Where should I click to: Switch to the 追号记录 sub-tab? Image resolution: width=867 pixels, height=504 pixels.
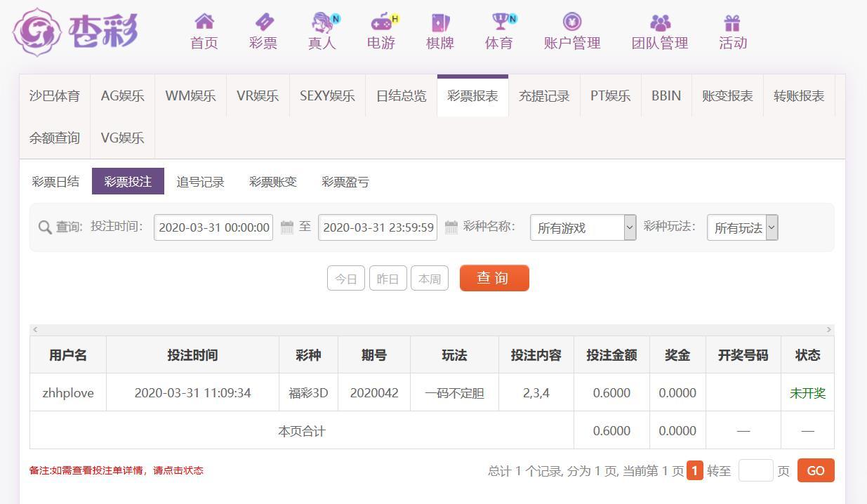click(x=200, y=182)
